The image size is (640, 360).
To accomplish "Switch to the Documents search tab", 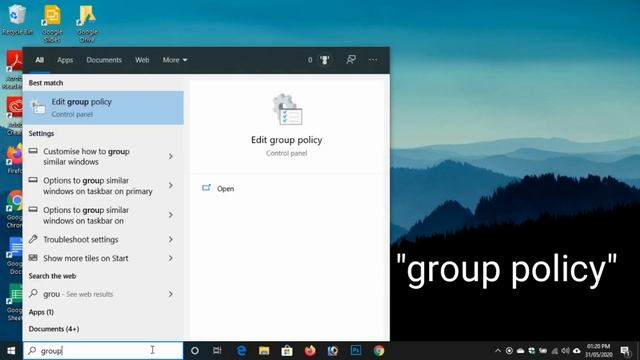I will [x=104, y=60].
